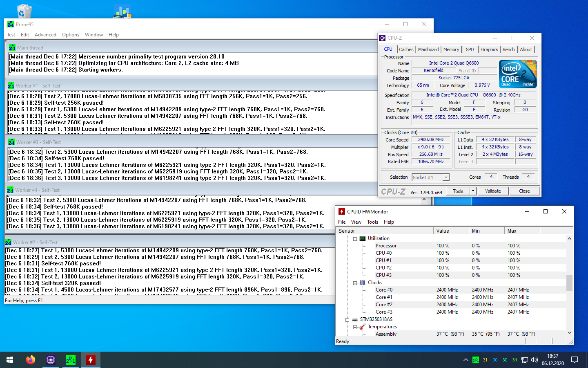Switch to the Caches tab in CPU-Z
Screen dimensions: 588x368
pyautogui.click(x=406, y=49)
